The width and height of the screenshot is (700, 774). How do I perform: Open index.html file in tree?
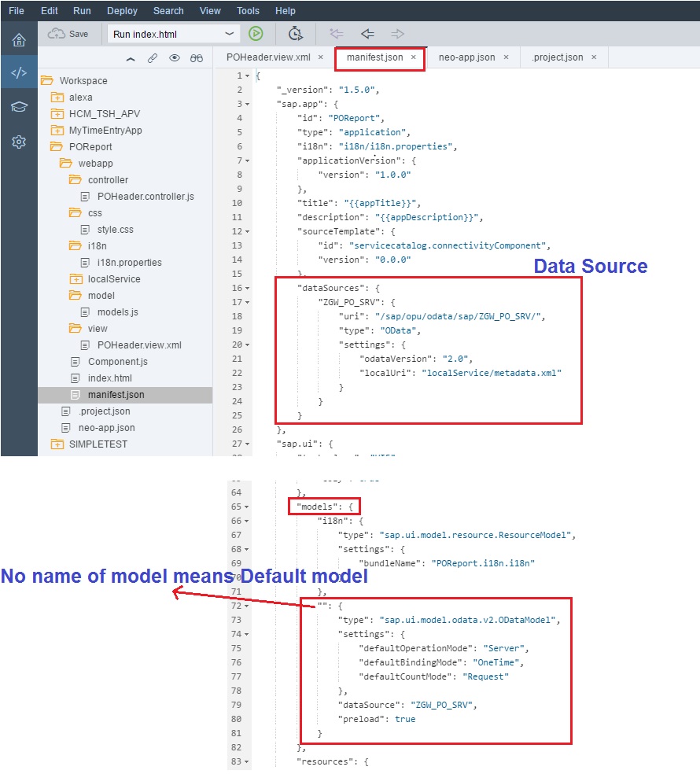coord(109,378)
